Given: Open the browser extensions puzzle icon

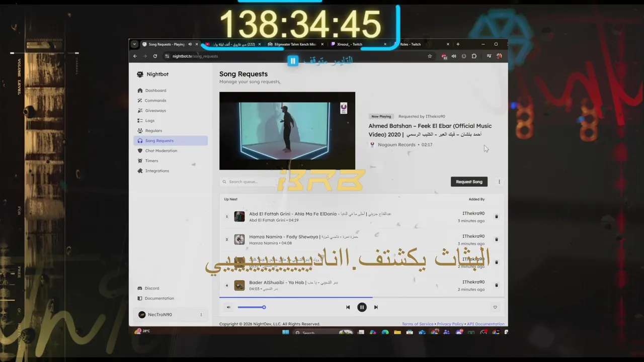Looking at the screenshot, I should click(x=474, y=56).
